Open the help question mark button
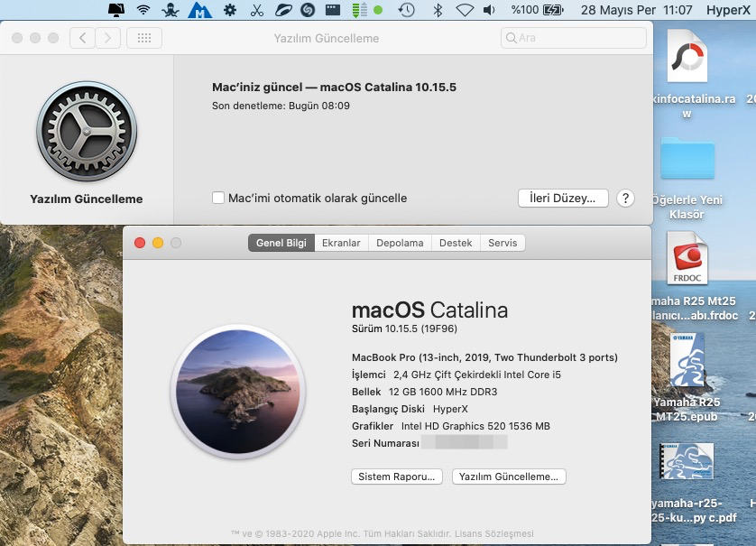This screenshot has height=546, width=756. coord(625,199)
